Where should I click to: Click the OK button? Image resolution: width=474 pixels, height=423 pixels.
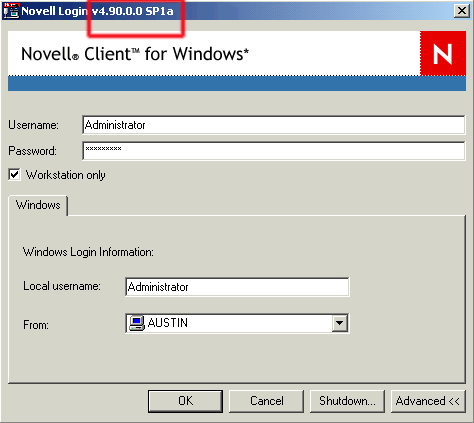coord(185,401)
